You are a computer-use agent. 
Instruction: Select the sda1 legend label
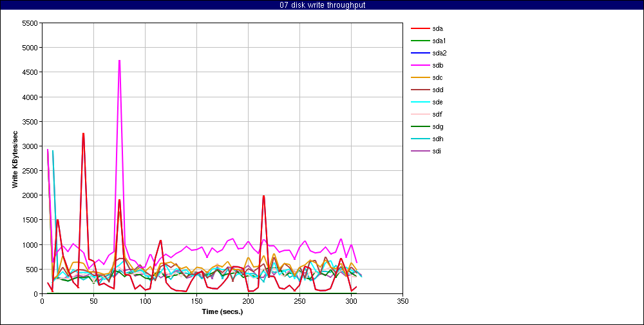click(439, 41)
